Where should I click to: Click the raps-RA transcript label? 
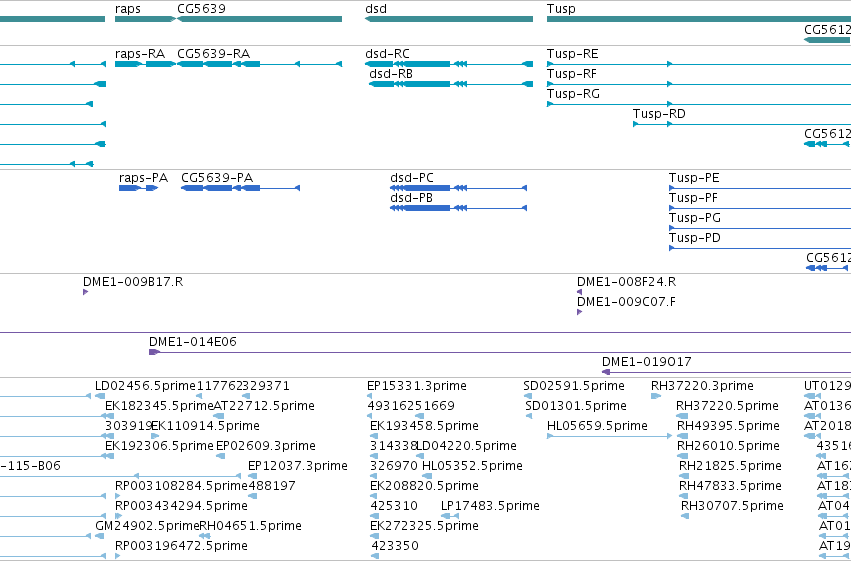click(x=140, y=54)
